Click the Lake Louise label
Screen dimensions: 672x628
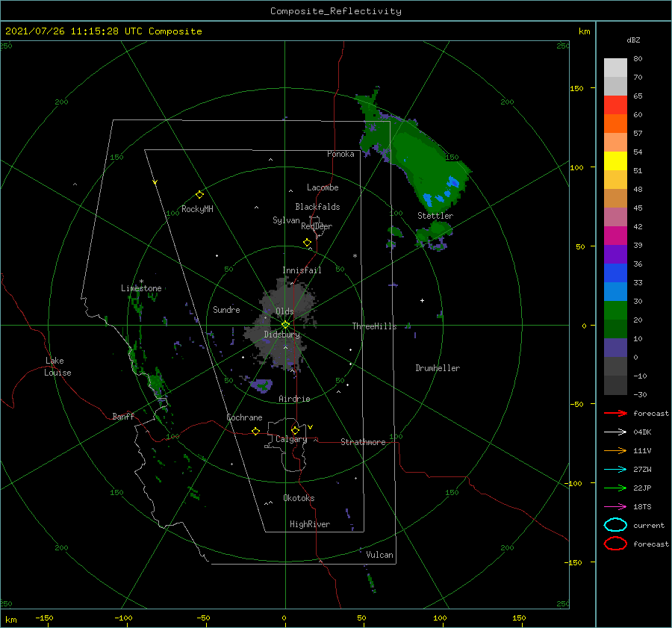click(x=57, y=367)
